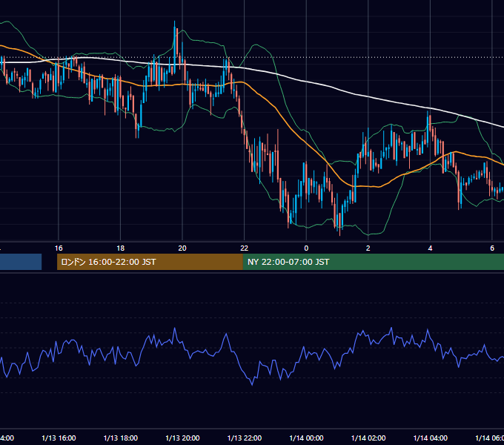Click the 1/13 18:00 date label
Image resolution: width=504 pixels, height=445 pixels.
click(x=121, y=438)
